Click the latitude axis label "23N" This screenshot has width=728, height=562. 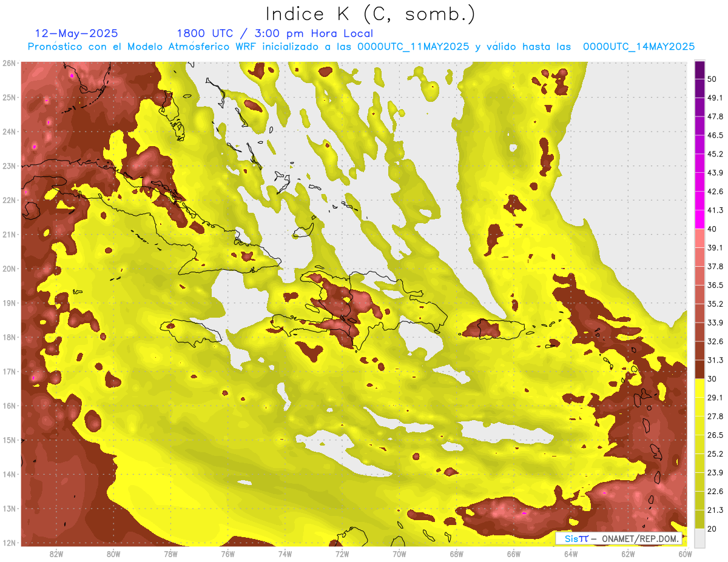[8, 166]
